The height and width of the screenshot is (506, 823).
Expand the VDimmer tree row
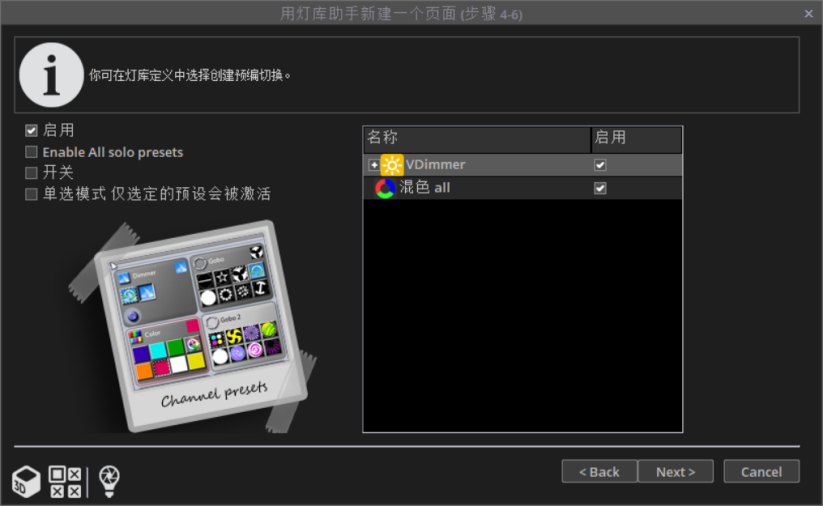point(373,165)
